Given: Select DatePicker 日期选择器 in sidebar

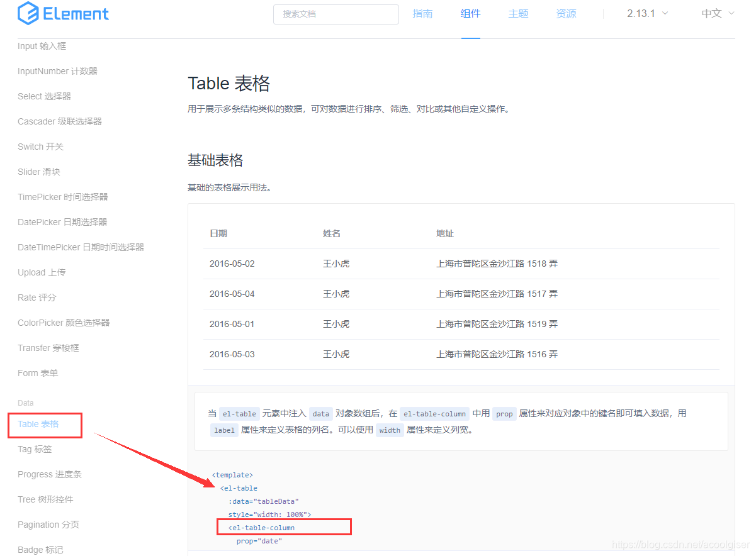Looking at the screenshot, I should 62,222.
